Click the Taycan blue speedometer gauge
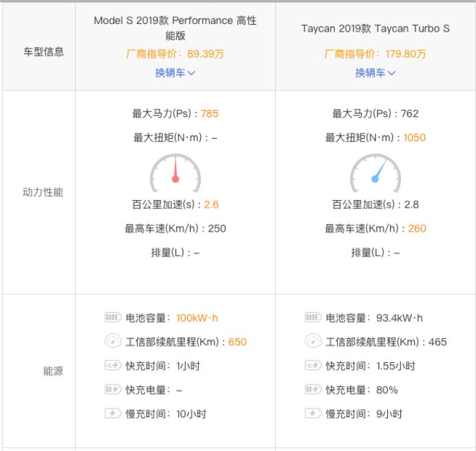476x451 pixels. 375,173
